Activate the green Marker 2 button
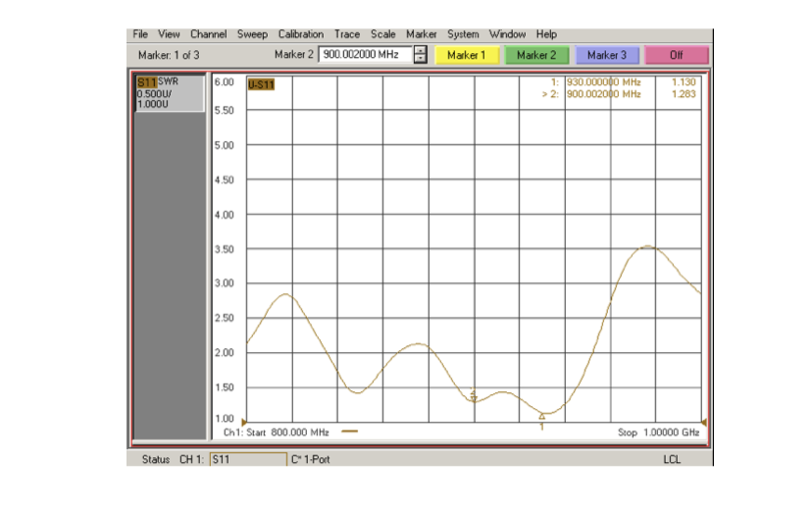This screenshot has height=508, width=812. coord(536,55)
